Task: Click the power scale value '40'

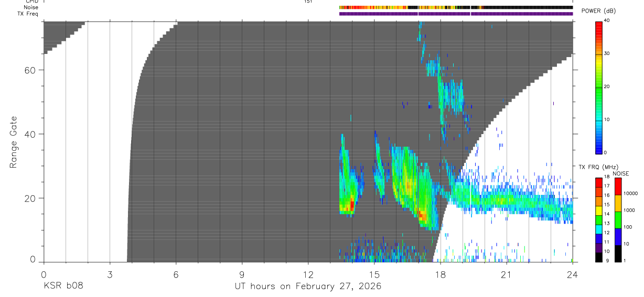Action: click(x=607, y=21)
